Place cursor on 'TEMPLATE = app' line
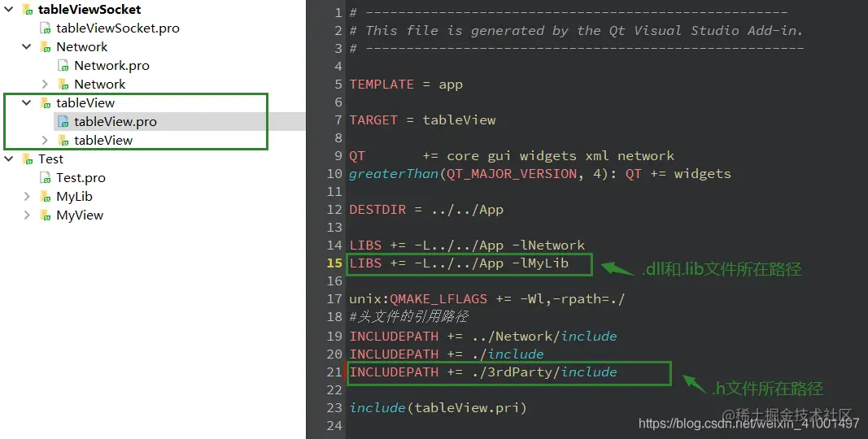 406,85
